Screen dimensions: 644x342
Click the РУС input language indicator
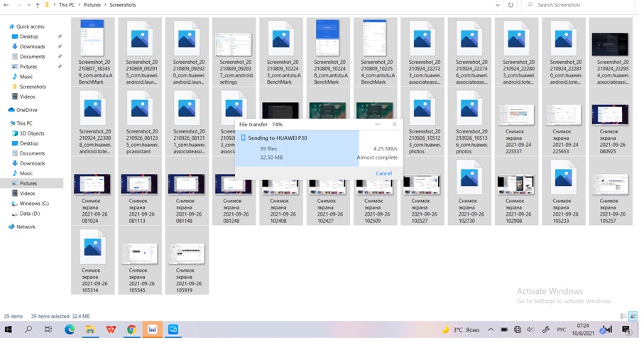(x=560, y=330)
